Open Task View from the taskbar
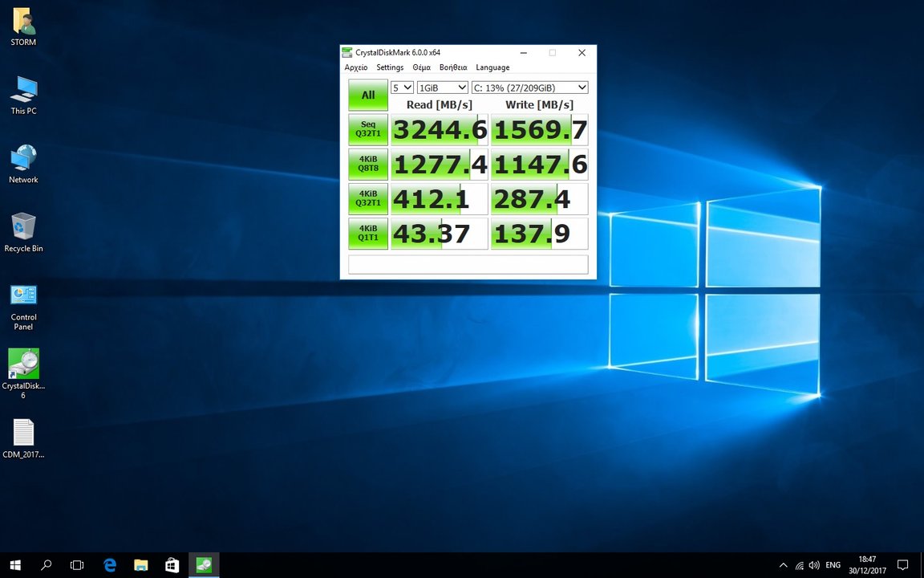Screen dimensions: 924x578 pos(77,565)
